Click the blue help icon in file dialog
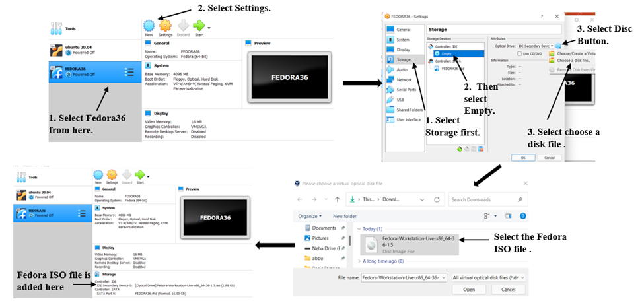 point(522,216)
